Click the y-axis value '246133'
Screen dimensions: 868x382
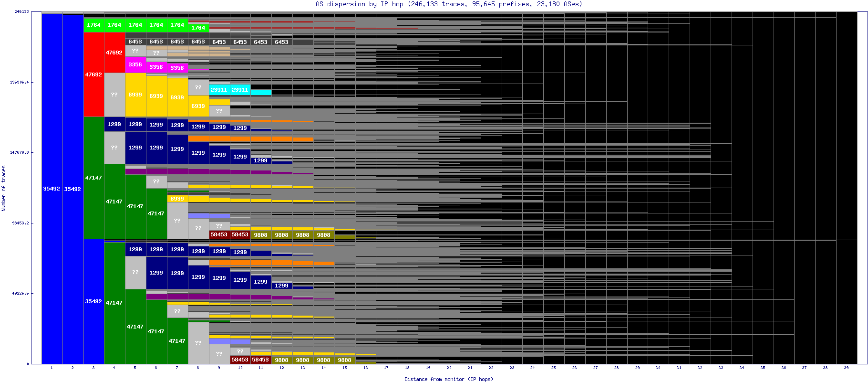pos(21,11)
